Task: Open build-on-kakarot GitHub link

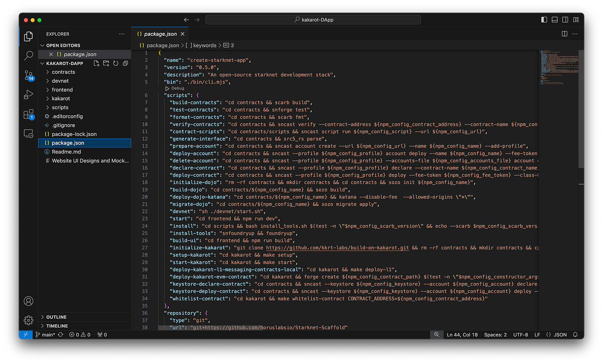Action: tap(337, 248)
